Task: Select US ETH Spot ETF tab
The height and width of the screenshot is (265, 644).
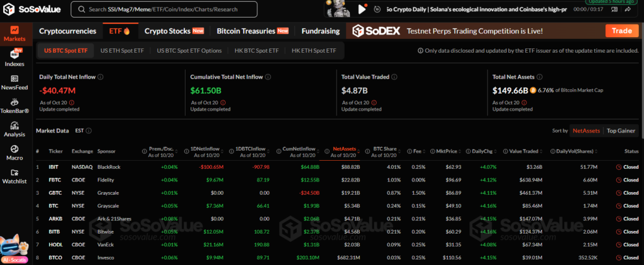Action: pos(122,50)
